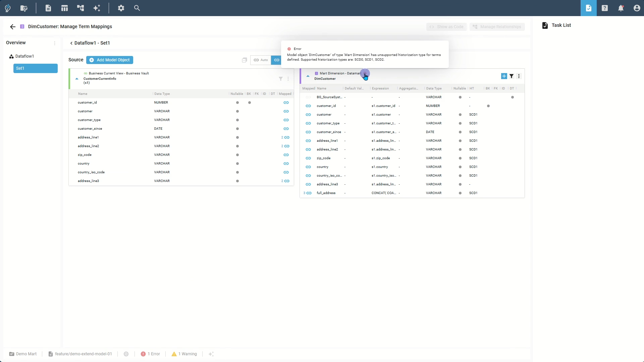
Task: Toggle Nullable dot for source customer_id
Action: (x=237, y=103)
